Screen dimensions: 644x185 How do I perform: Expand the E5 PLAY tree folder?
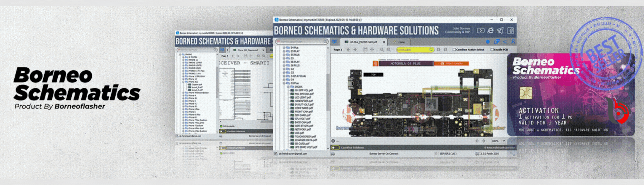(x=295, y=51)
